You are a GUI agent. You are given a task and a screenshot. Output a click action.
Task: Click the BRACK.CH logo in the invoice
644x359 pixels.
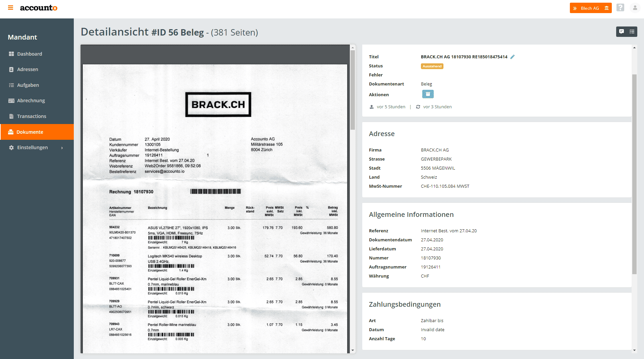click(x=218, y=105)
